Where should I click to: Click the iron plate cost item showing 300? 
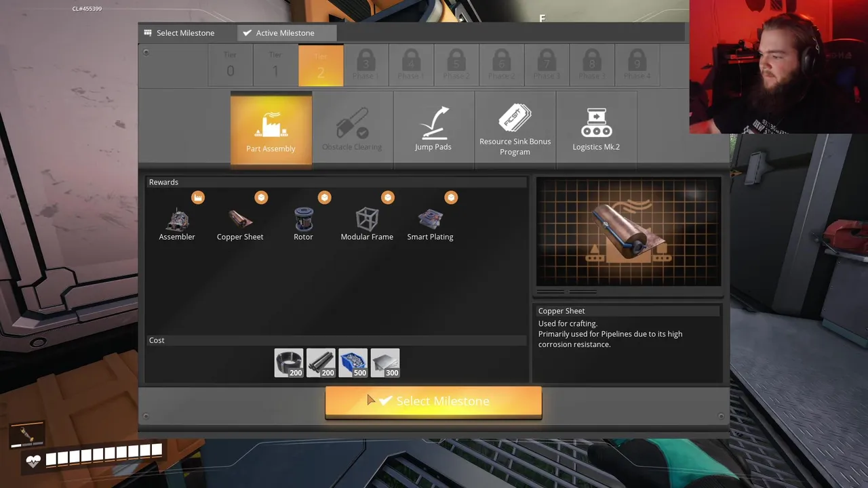[385, 363]
